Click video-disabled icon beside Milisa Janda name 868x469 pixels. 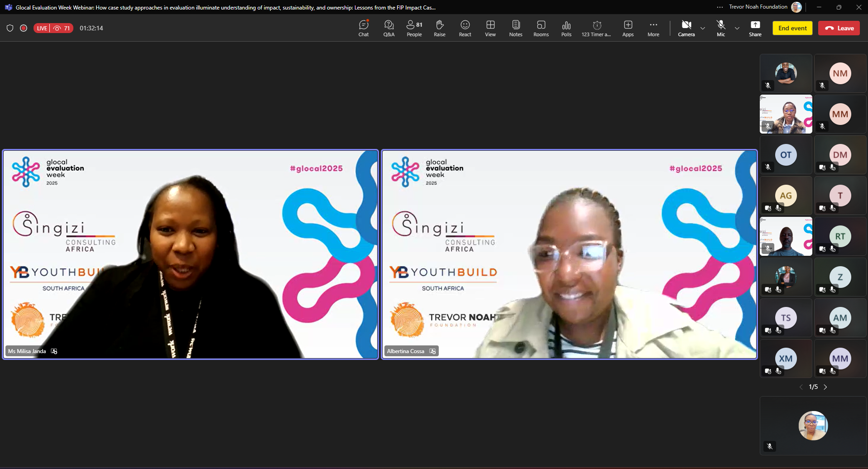point(54,351)
